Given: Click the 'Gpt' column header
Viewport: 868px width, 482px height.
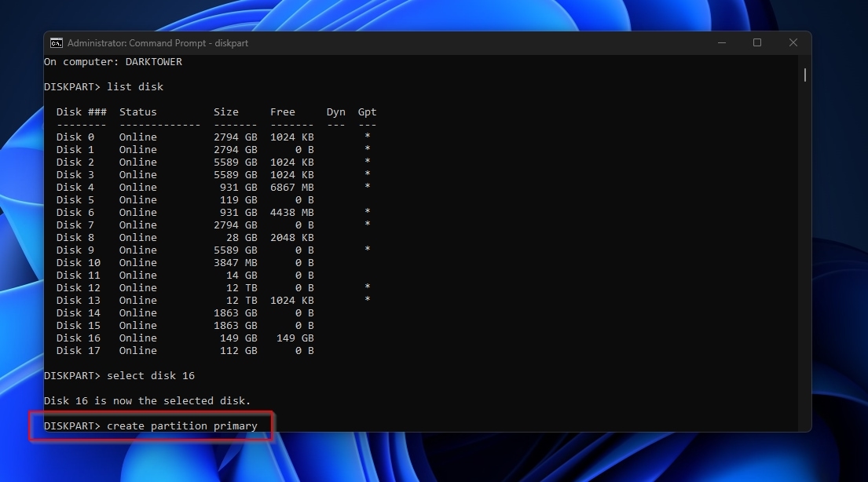Looking at the screenshot, I should pos(367,111).
